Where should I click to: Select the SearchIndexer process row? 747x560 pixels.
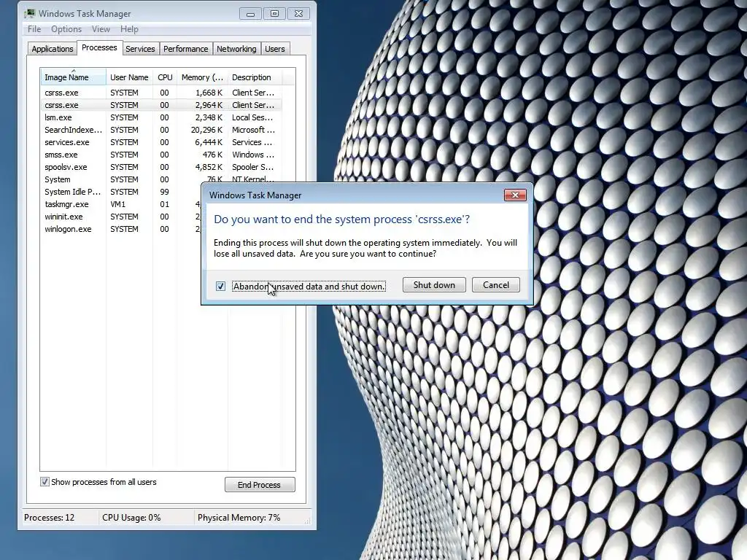pyautogui.click(x=161, y=130)
